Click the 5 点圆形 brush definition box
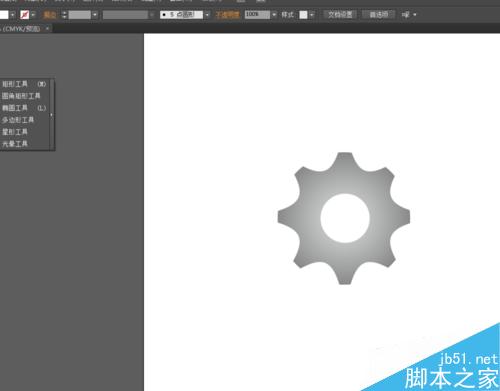Screen dimensions: 500x391 181,15
